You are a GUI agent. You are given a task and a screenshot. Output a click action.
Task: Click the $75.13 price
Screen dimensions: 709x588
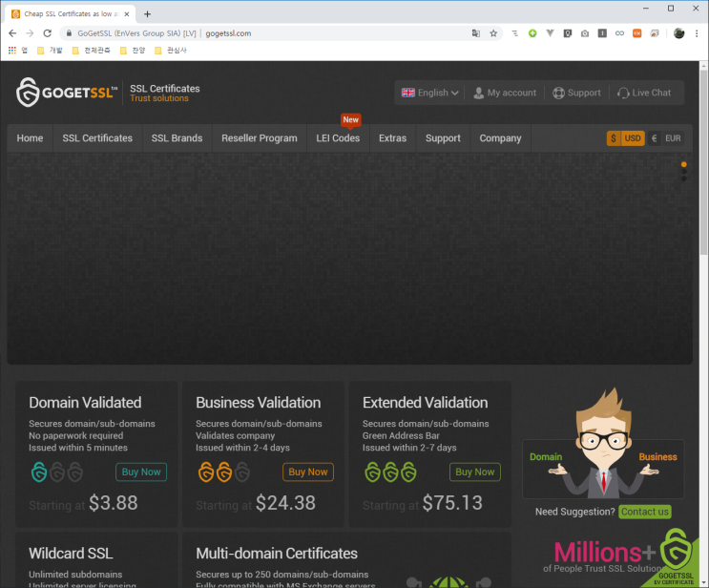click(x=452, y=503)
